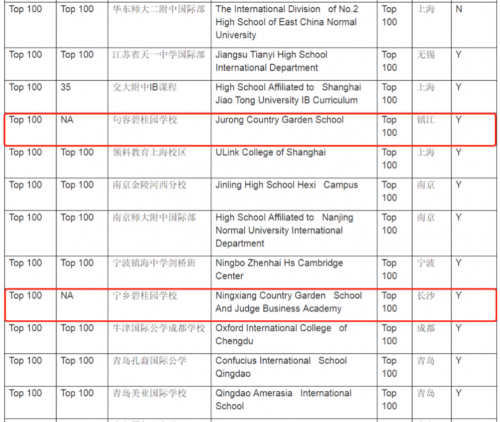Click the city 镇江 in the highlighted row
Image resolution: width=500 pixels, height=422 pixels.
click(x=426, y=120)
